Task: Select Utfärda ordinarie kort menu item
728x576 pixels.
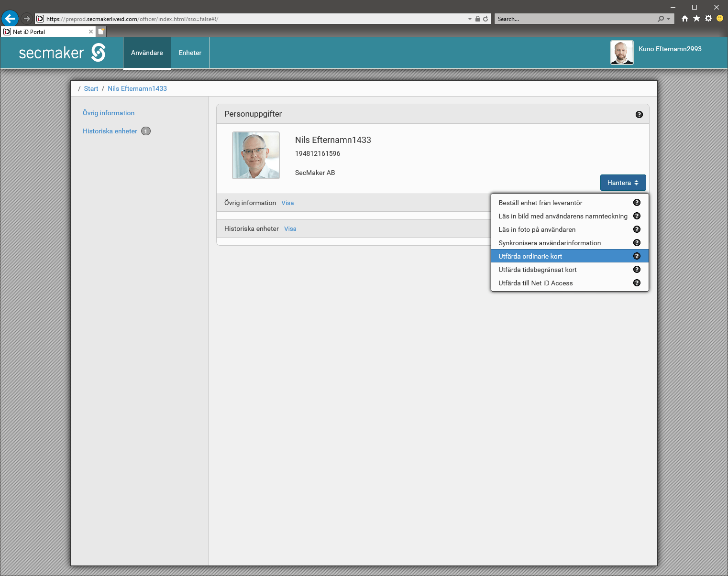Action: (x=530, y=256)
